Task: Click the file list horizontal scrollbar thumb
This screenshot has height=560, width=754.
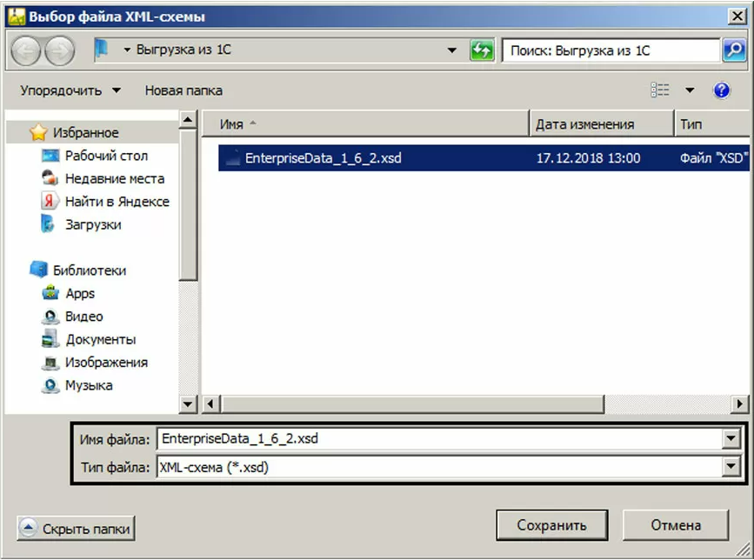Action: pyautogui.click(x=412, y=403)
